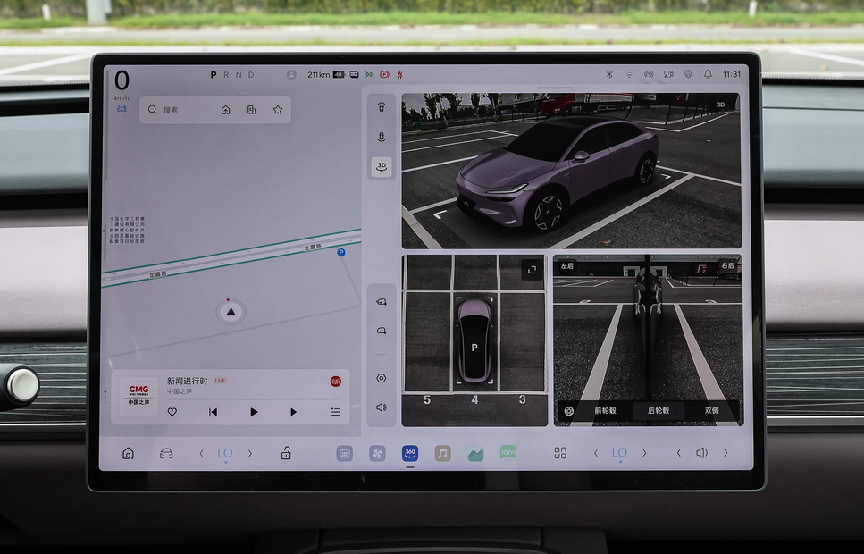The image size is (864, 554).
Task: Open Bluetooth status icon
Action: (x=609, y=74)
